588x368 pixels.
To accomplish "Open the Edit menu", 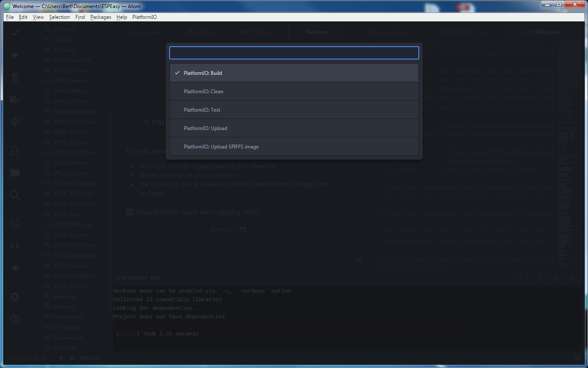I will pos(23,17).
